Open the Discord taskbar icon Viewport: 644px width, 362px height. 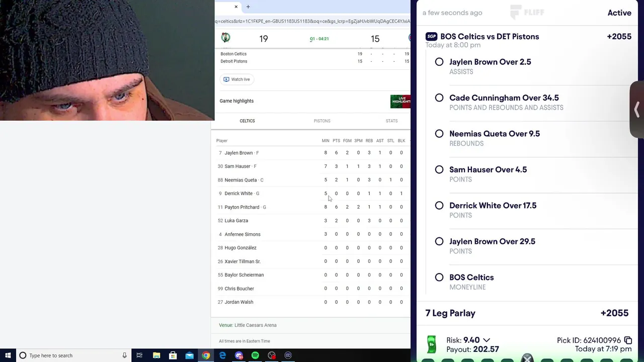click(x=238, y=355)
